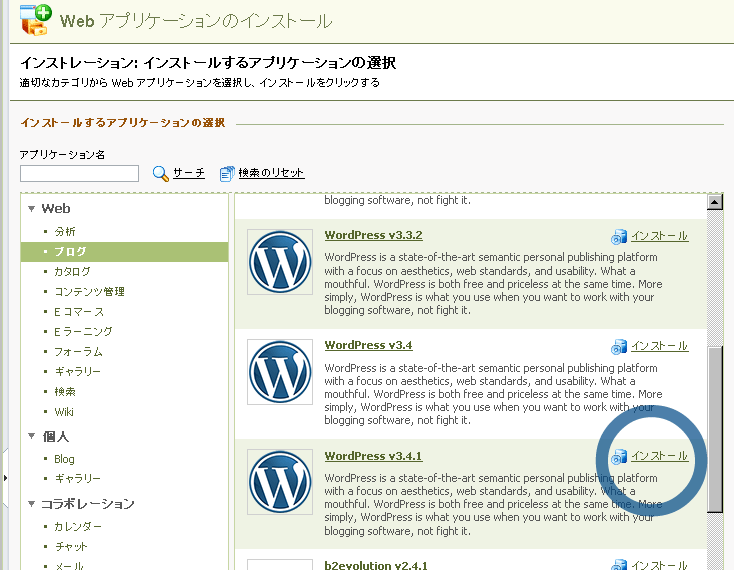
Task: Click install icon for WordPress v3.4
Action: pyautogui.click(x=619, y=346)
